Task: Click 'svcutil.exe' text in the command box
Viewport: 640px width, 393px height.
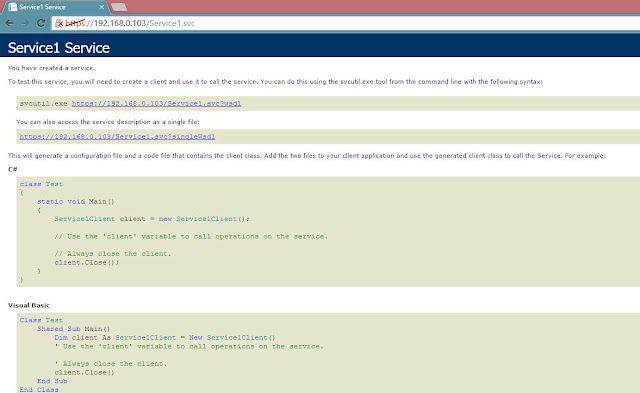Action: (44, 104)
